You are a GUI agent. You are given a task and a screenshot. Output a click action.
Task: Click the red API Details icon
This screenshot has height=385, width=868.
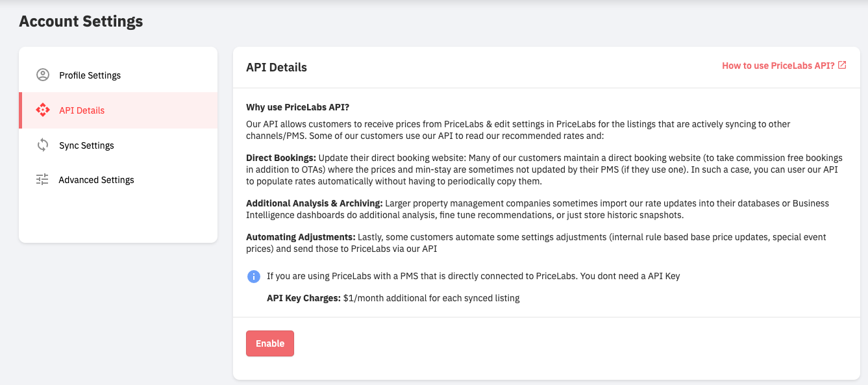point(43,110)
